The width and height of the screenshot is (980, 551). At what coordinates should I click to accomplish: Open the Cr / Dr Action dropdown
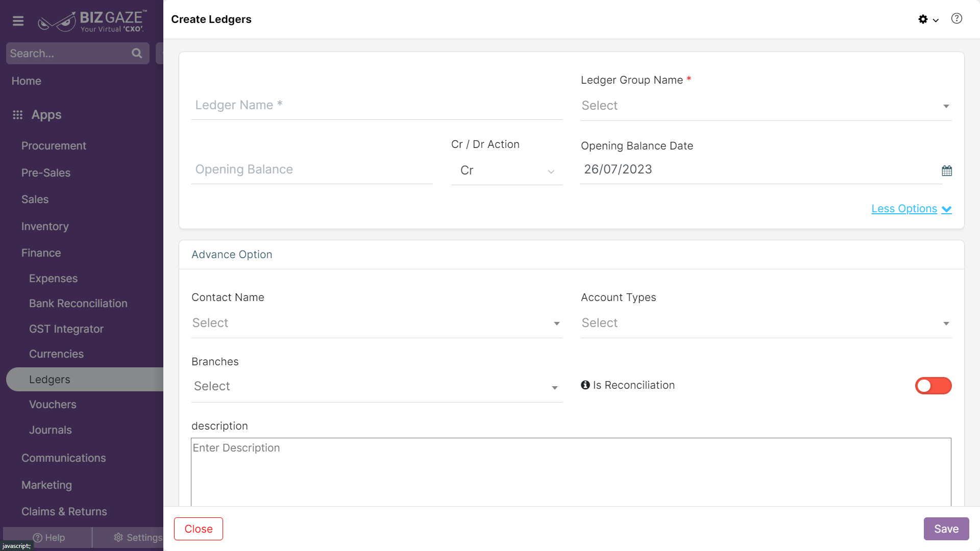507,170
